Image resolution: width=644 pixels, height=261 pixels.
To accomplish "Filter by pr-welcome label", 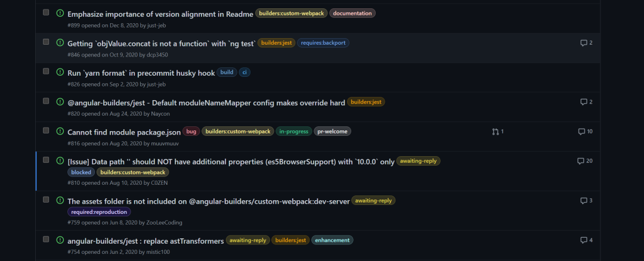I will [332, 131].
